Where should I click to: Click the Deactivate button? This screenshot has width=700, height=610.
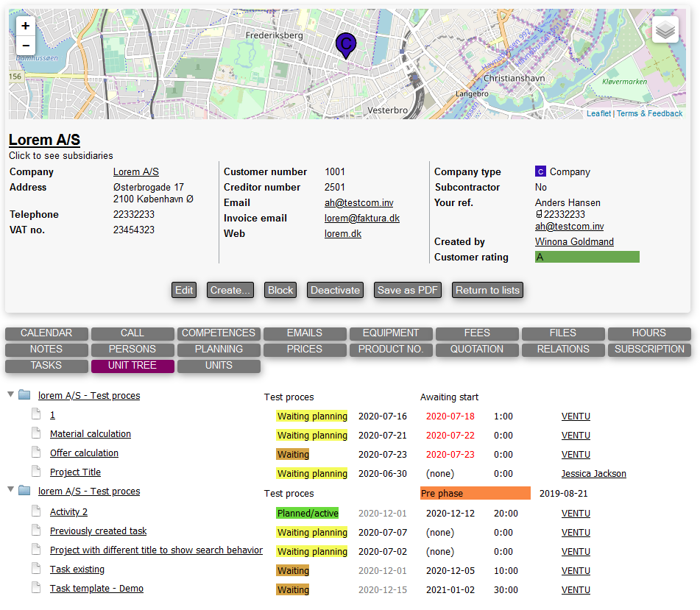[x=335, y=290]
